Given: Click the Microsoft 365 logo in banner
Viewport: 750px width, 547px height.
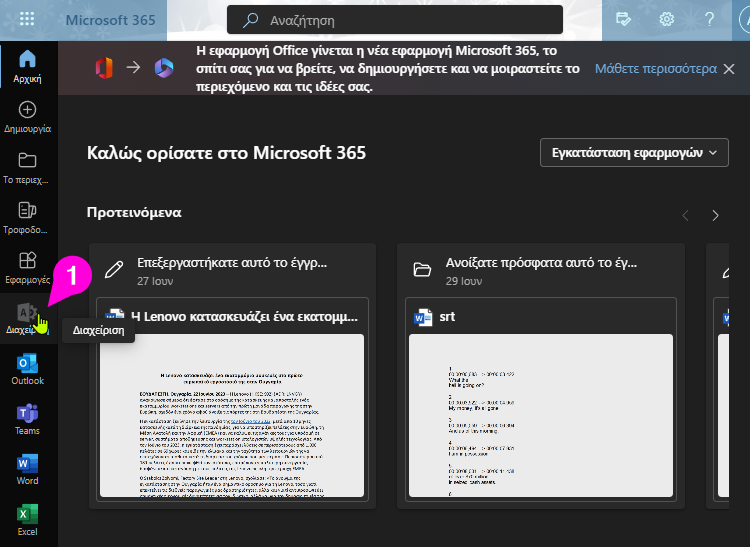Looking at the screenshot, I should [x=164, y=68].
